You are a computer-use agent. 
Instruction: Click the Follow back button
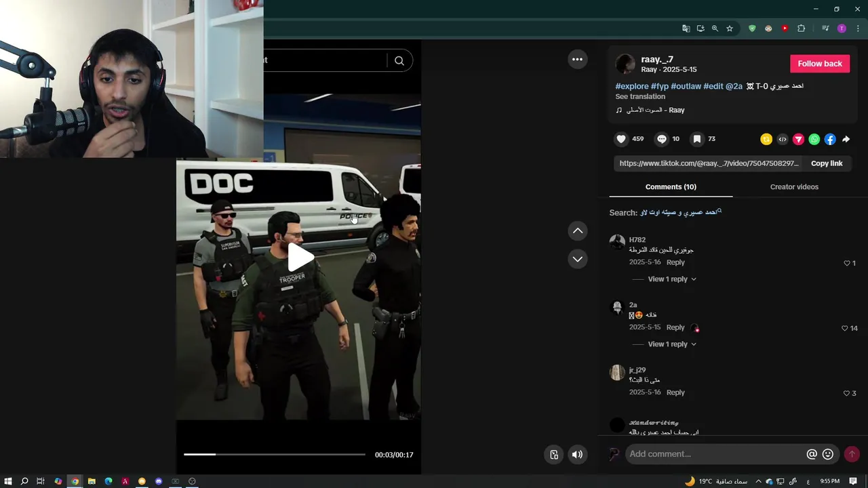tap(820, 64)
